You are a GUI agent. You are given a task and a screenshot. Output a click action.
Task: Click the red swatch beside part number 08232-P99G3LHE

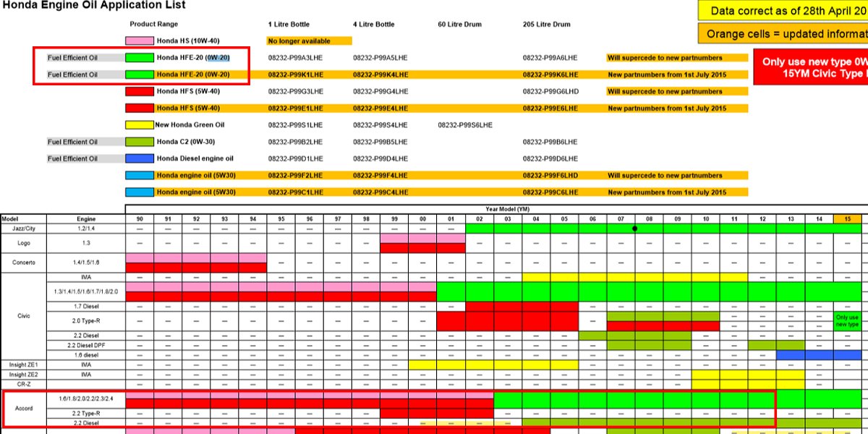[139, 92]
